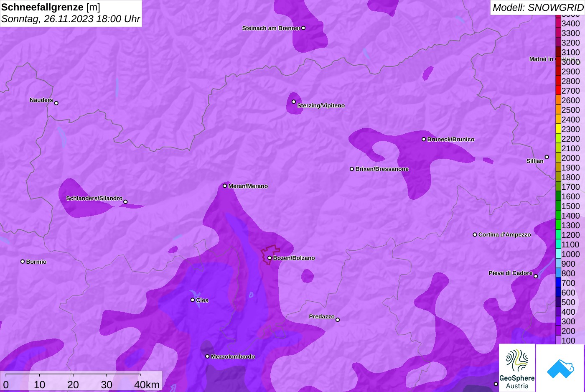The image size is (585, 392).
Task: Click the Steinach am Brenner label text
Action: tap(271, 28)
